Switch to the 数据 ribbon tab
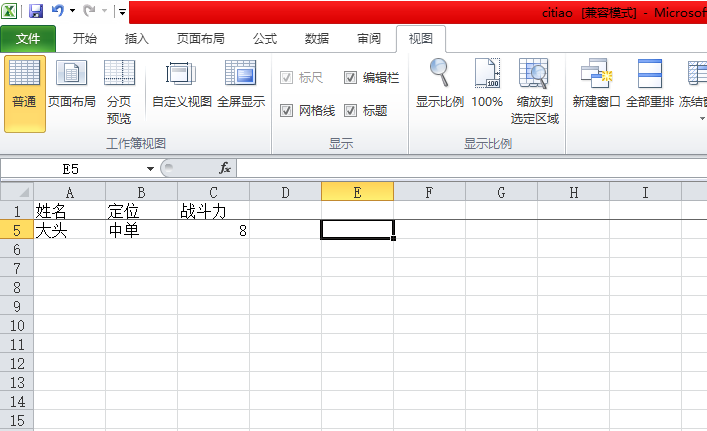Image resolution: width=707 pixels, height=431 pixels. [317, 39]
